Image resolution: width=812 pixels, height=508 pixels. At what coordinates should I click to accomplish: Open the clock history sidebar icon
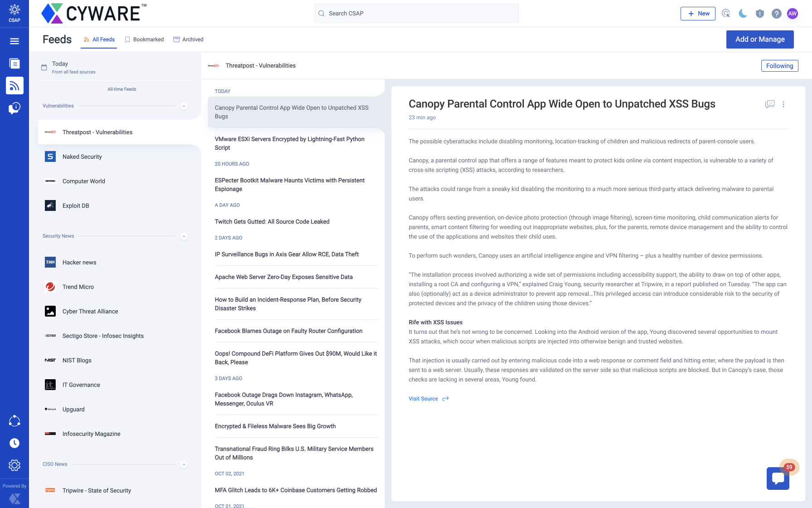click(14, 443)
